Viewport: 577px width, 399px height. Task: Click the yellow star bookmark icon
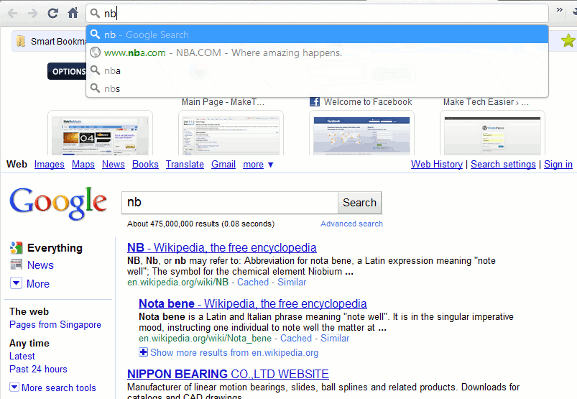coord(569,41)
